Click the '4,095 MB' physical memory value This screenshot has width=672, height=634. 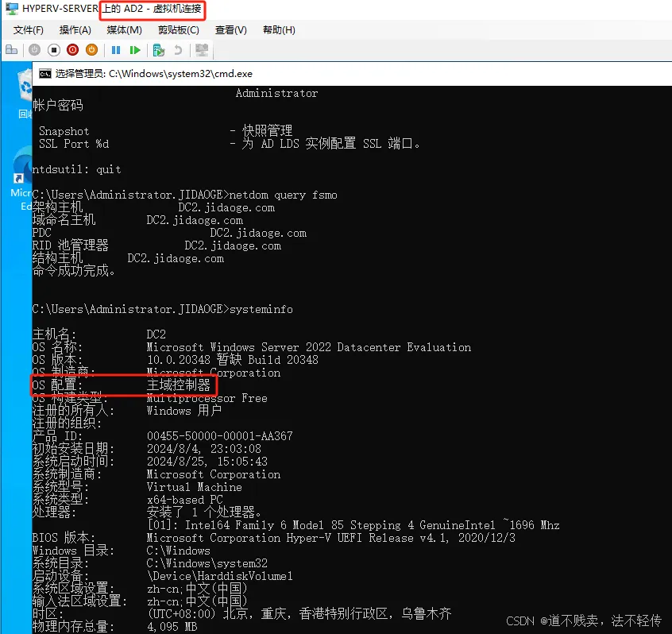click(x=172, y=627)
